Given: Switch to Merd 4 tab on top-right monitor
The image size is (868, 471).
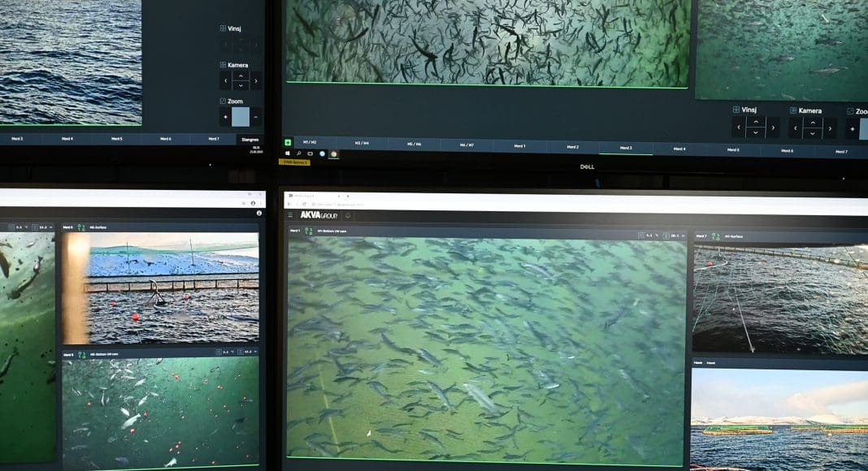Looking at the screenshot, I should pos(679,149).
